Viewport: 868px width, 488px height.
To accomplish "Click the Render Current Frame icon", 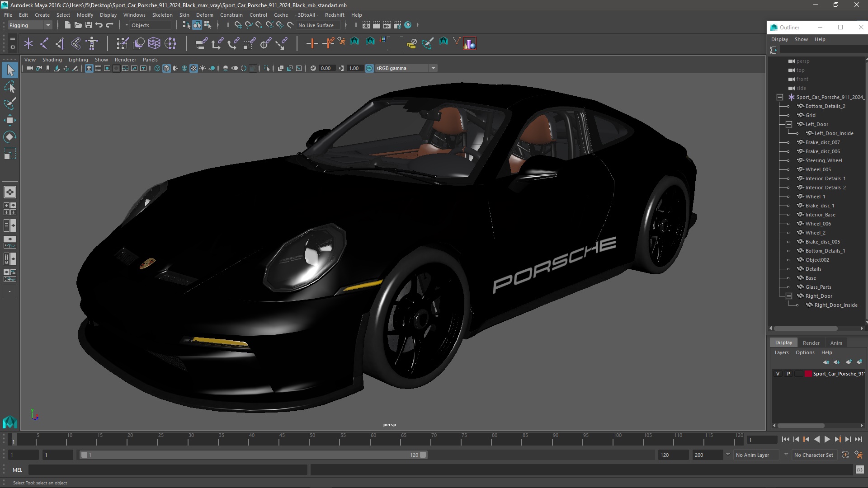I will tap(377, 25).
